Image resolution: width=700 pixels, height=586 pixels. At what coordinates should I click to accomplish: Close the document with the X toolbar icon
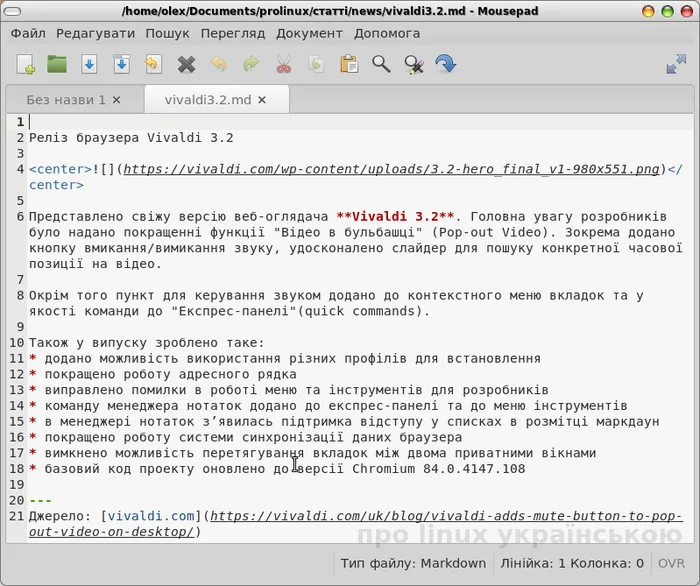186,64
